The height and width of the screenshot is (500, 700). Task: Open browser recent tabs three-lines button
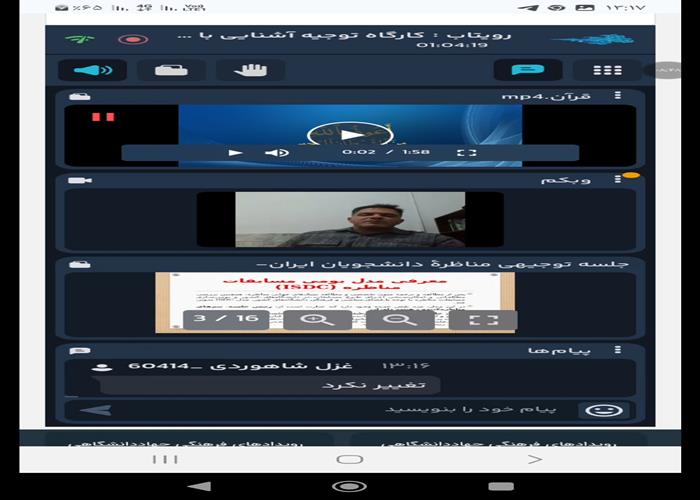165,459
